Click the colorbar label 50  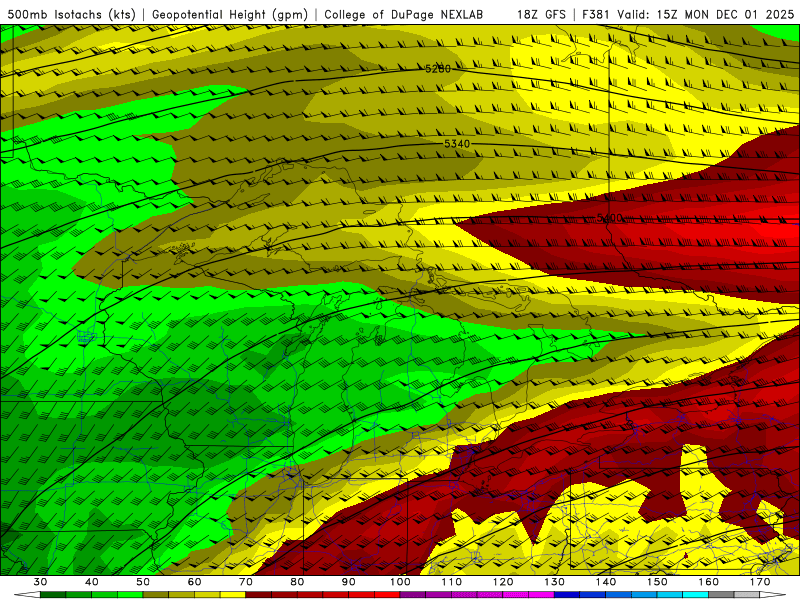tap(143, 582)
